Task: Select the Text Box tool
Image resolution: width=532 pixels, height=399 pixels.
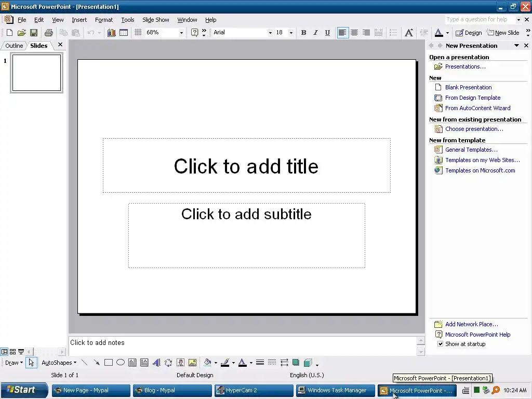Action: 132,363
